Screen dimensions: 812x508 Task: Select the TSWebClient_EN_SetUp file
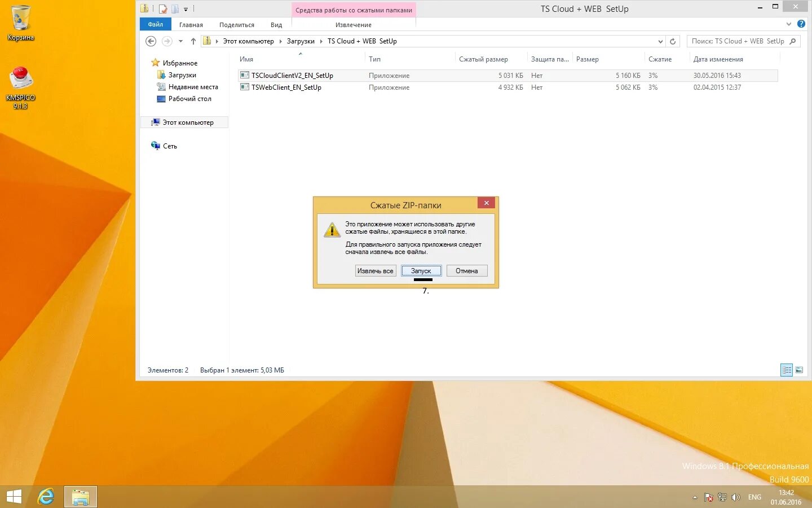point(507,87)
